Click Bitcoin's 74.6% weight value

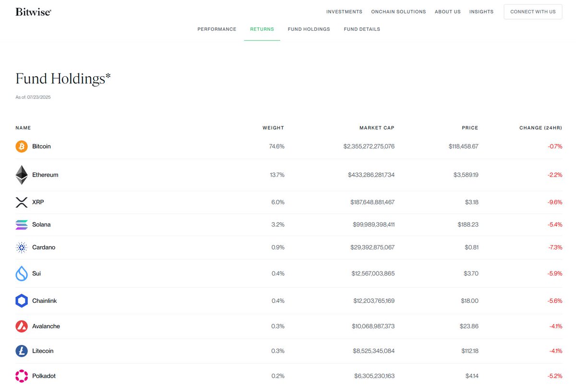[277, 146]
